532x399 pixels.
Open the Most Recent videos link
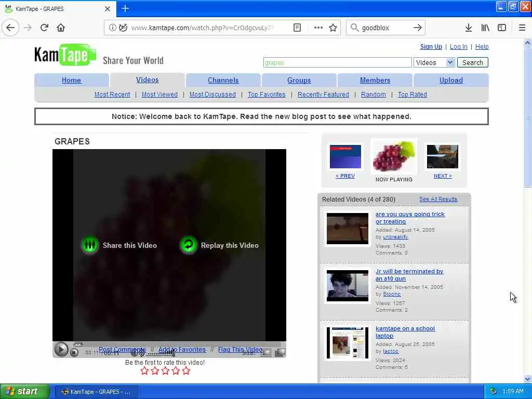tap(112, 95)
